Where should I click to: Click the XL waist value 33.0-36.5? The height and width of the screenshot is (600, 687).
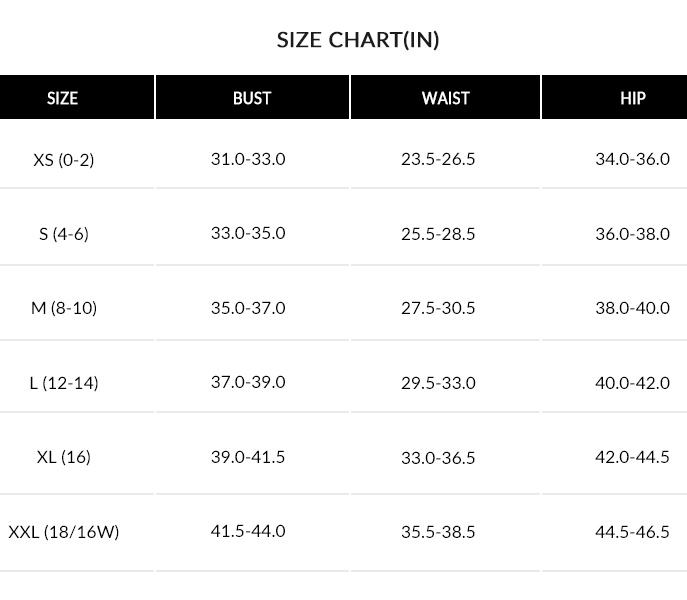click(x=438, y=457)
